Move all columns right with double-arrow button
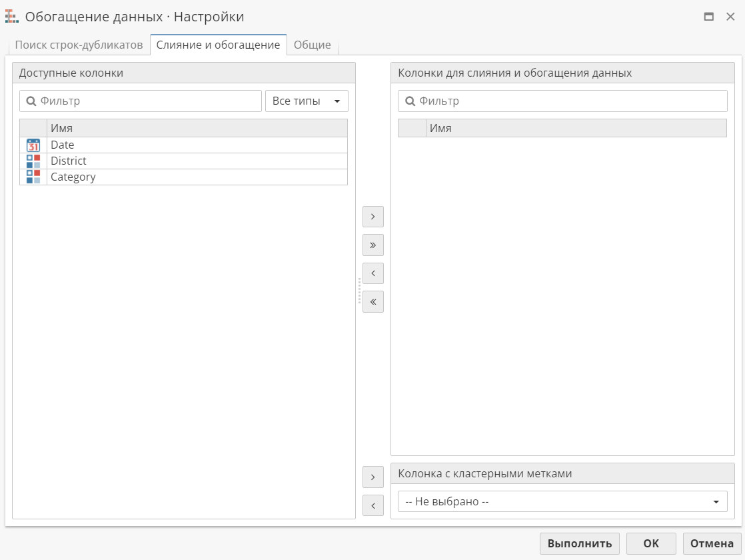The width and height of the screenshot is (745, 560). 372,245
